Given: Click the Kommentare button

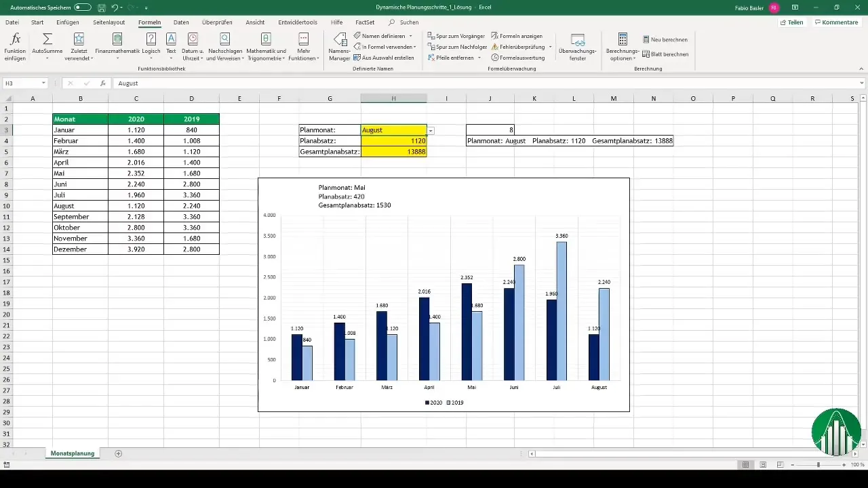Looking at the screenshot, I should click(x=835, y=22).
